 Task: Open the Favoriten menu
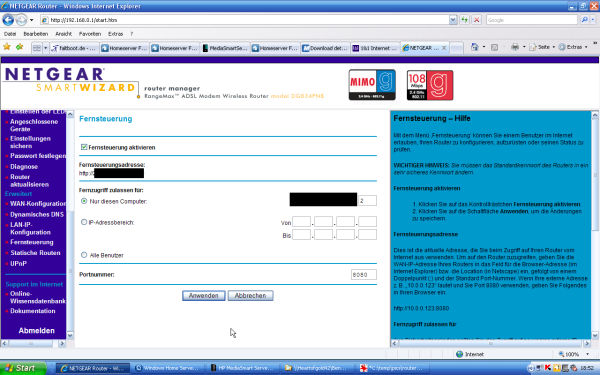[x=90, y=34]
